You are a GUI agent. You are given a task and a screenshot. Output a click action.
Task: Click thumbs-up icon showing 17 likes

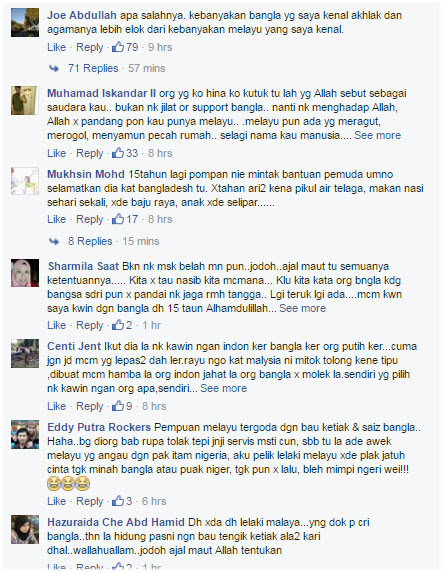point(118,219)
